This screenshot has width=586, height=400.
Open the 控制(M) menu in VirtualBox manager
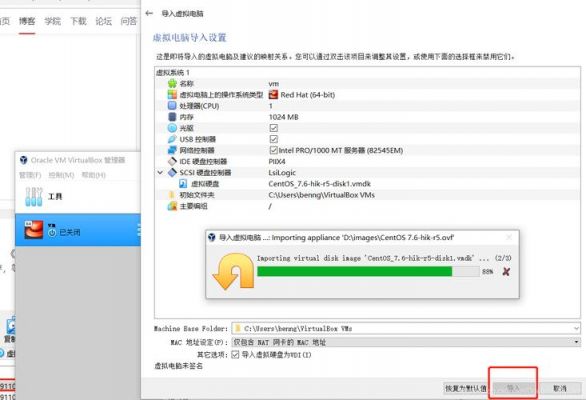(x=61, y=175)
